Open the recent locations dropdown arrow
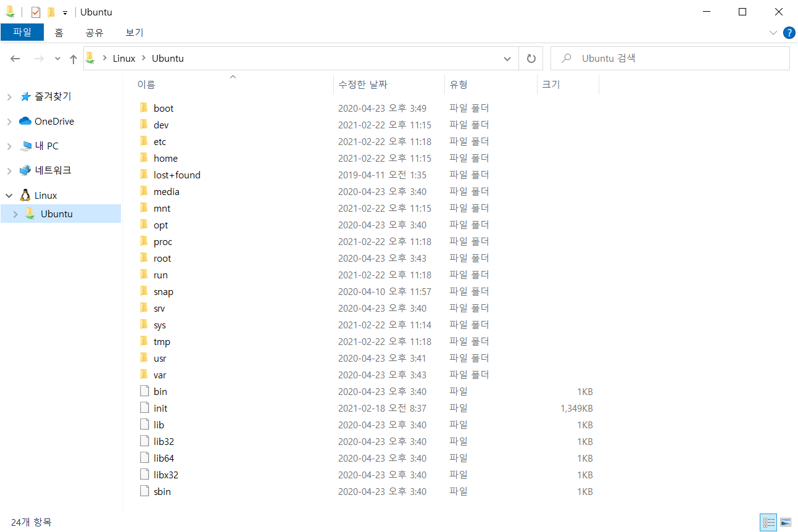Screen dimensions: 798x532 click(57, 59)
